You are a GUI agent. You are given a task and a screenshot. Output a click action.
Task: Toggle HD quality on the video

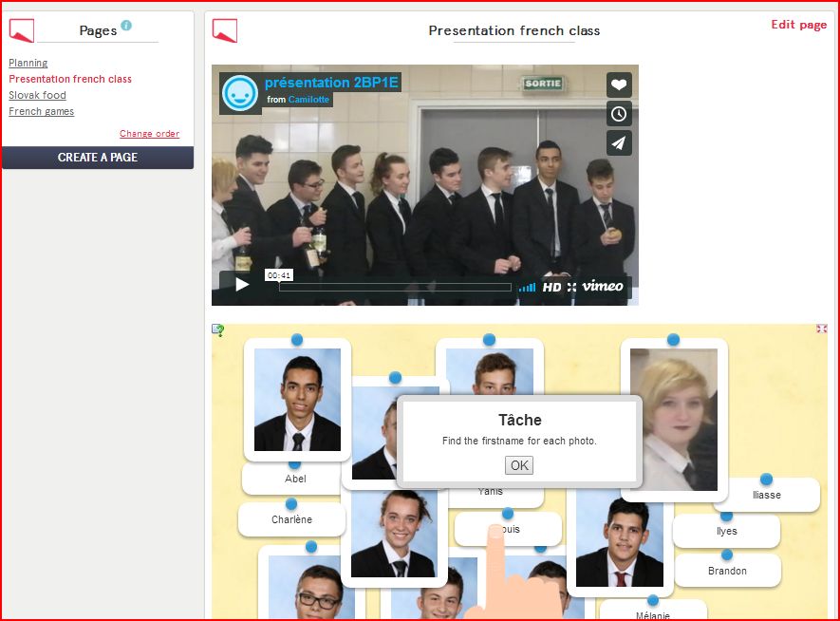click(551, 287)
